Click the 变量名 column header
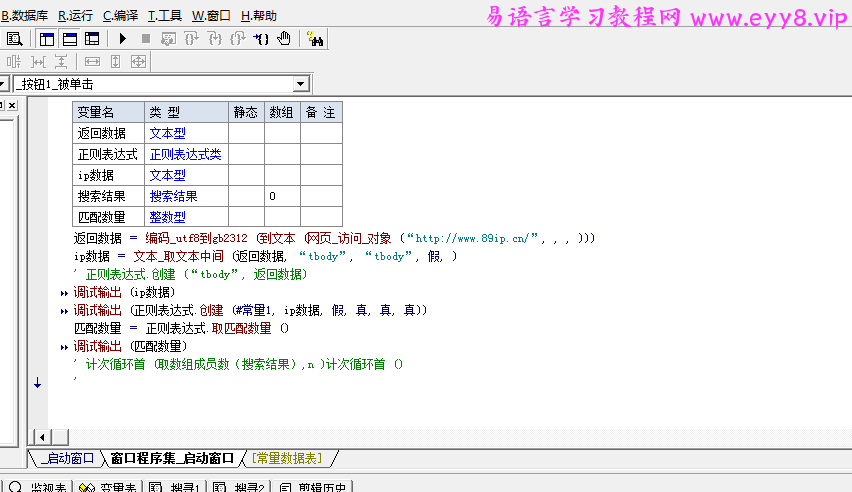 click(108, 112)
